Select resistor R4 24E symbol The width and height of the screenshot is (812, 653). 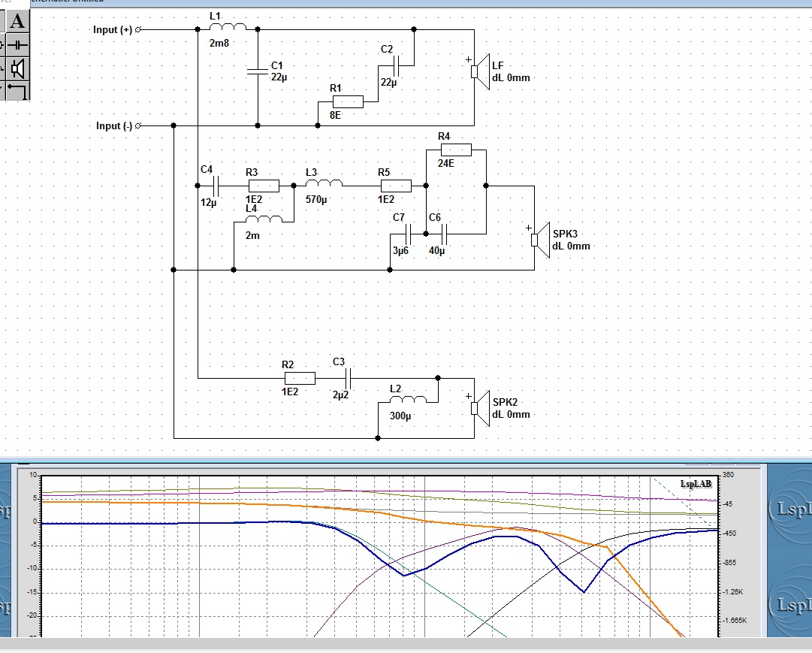coord(456,150)
